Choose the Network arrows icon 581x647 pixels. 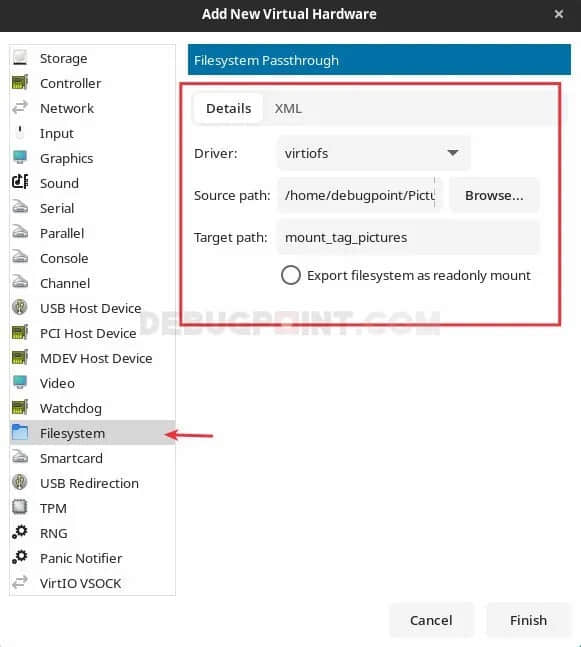coord(20,108)
